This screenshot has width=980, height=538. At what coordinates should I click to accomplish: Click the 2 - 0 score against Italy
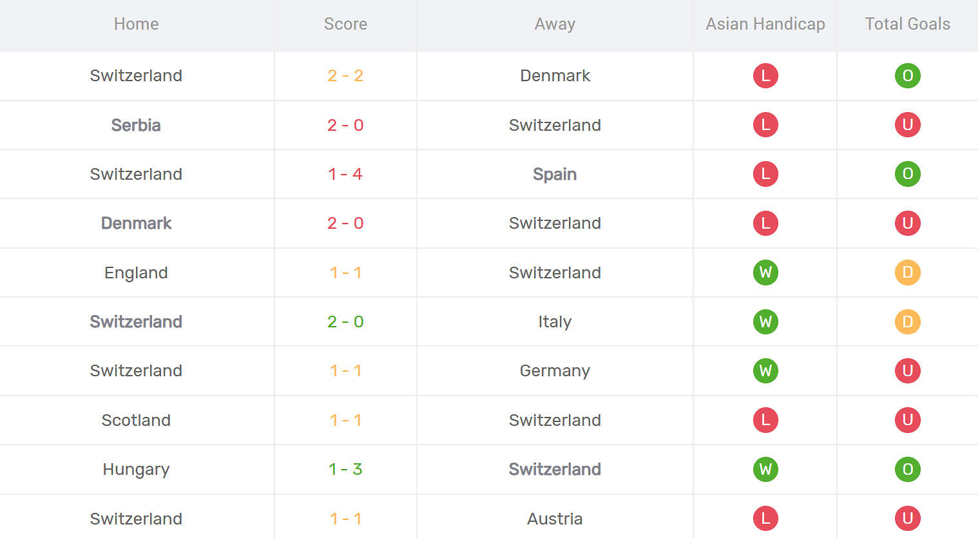click(345, 322)
